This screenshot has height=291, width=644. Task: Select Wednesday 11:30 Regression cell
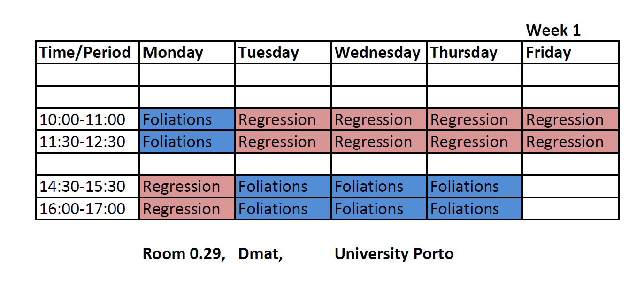click(378, 142)
